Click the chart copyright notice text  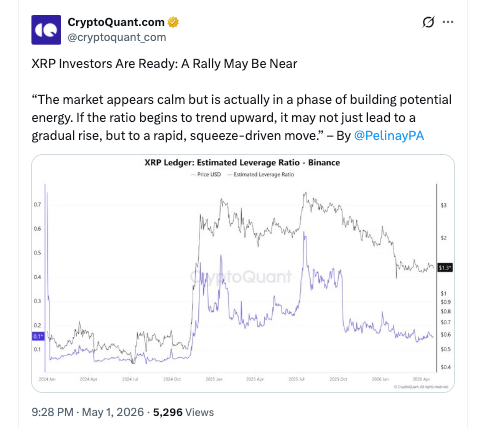pos(421,387)
